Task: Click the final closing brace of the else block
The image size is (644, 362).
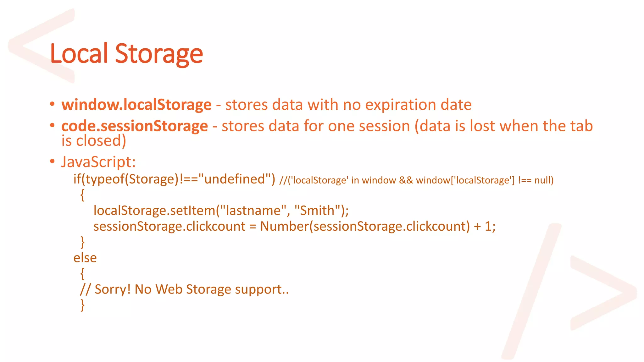Action: point(82,305)
